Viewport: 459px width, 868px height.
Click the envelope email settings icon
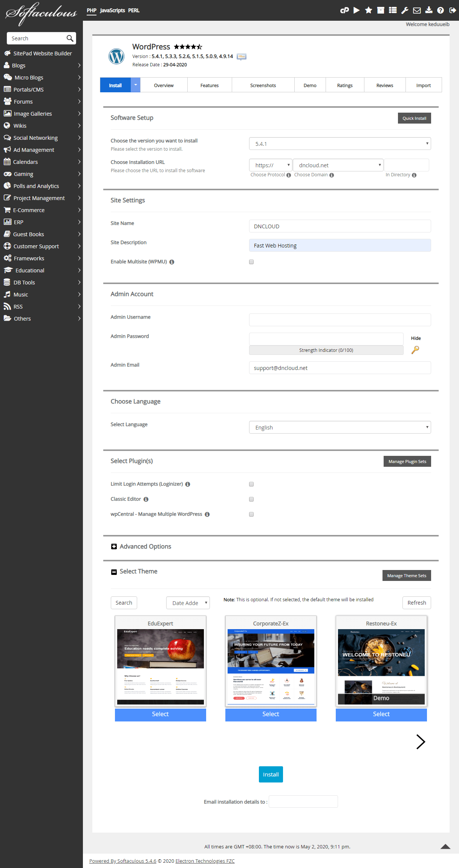417,10
